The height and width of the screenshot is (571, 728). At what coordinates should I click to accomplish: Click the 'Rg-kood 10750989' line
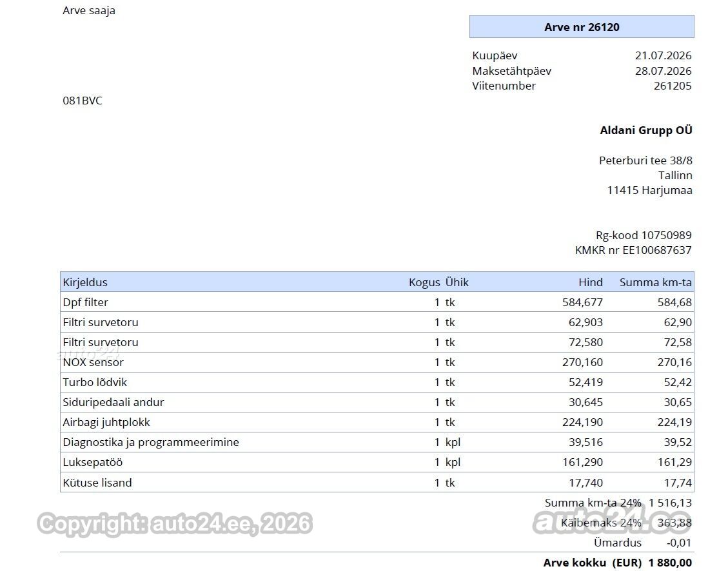(644, 235)
